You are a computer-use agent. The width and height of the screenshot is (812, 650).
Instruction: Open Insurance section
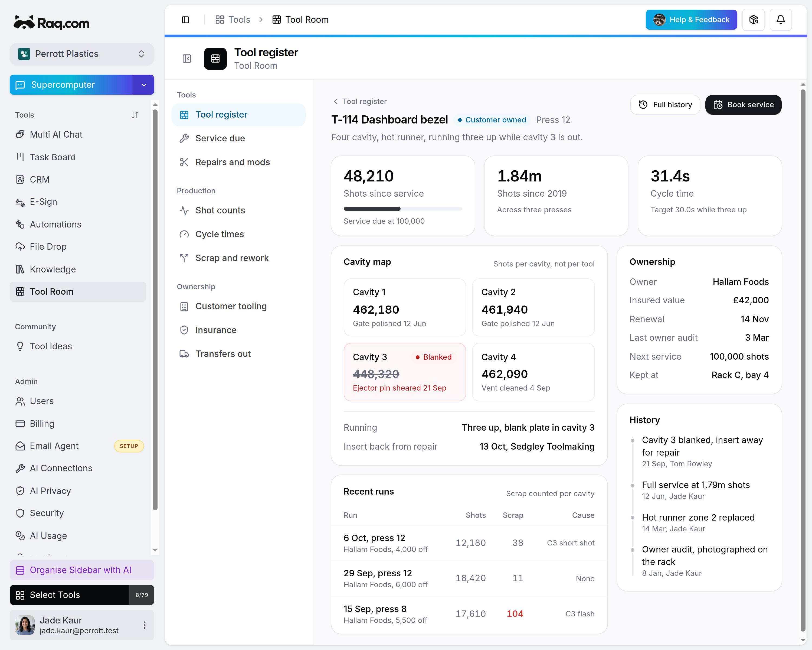238,330
